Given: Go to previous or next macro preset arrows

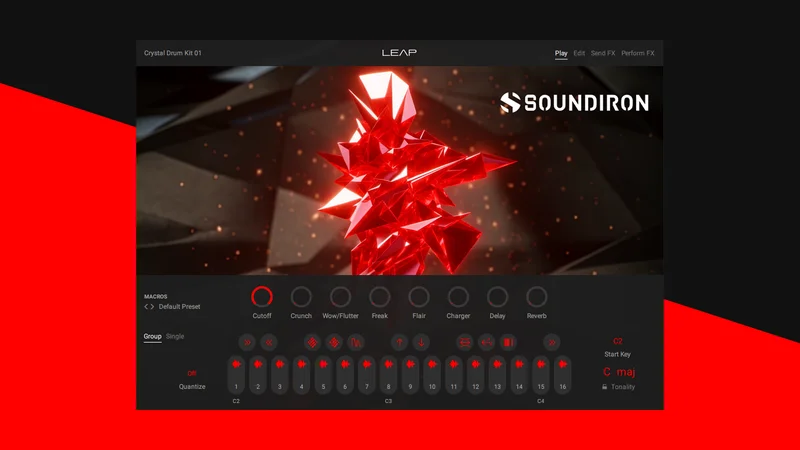Looking at the screenshot, I should tap(149, 307).
